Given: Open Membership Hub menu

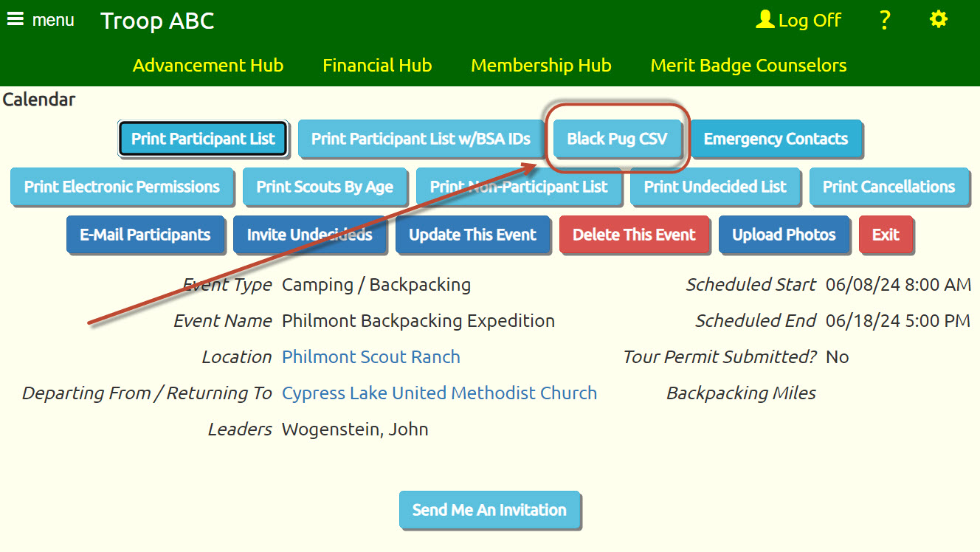Looking at the screenshot, I should coord(541,66).
